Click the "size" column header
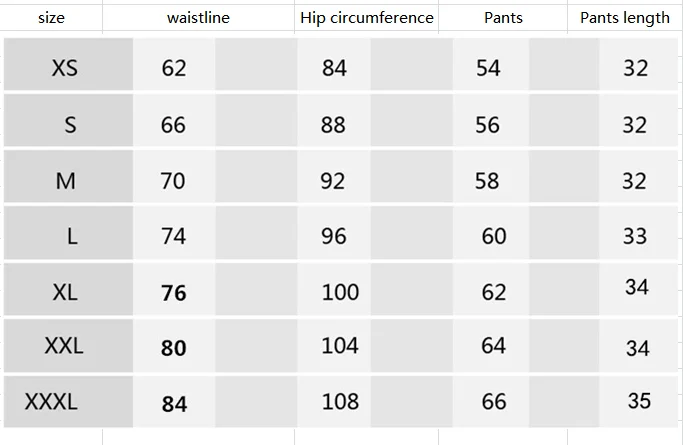The height and width of the screenshot is (445, 683). pyautogui.click(x=51, y=18)
